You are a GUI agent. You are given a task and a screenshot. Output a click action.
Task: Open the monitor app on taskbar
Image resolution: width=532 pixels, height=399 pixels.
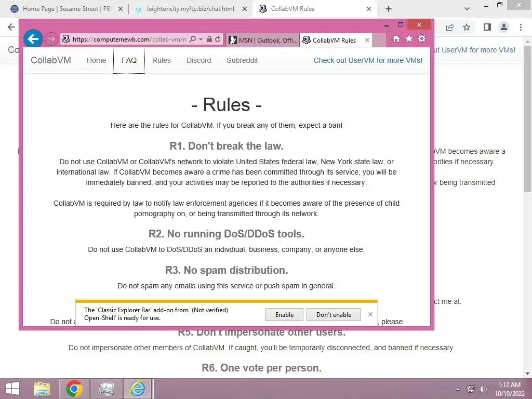(x=106, y=389)
